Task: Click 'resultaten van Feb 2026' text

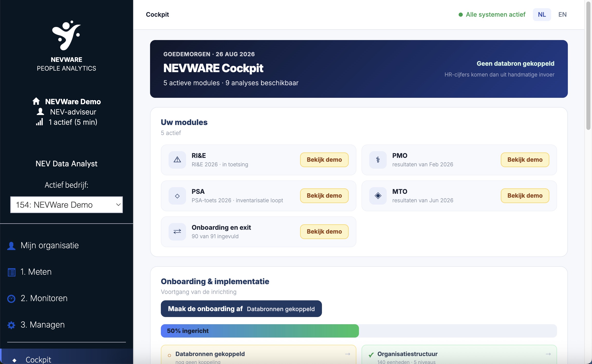Action: [423, 165]
